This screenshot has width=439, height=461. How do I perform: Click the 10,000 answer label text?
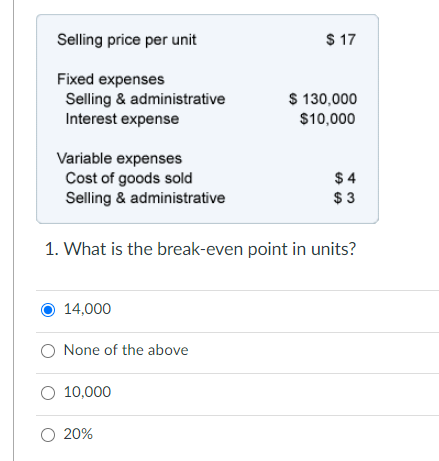[87, 392]
